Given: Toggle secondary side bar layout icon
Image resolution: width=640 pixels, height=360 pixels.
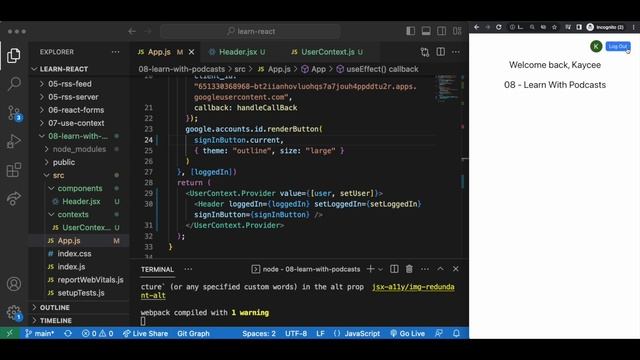Looking at the screenshot, I should (x=442, y=31).
